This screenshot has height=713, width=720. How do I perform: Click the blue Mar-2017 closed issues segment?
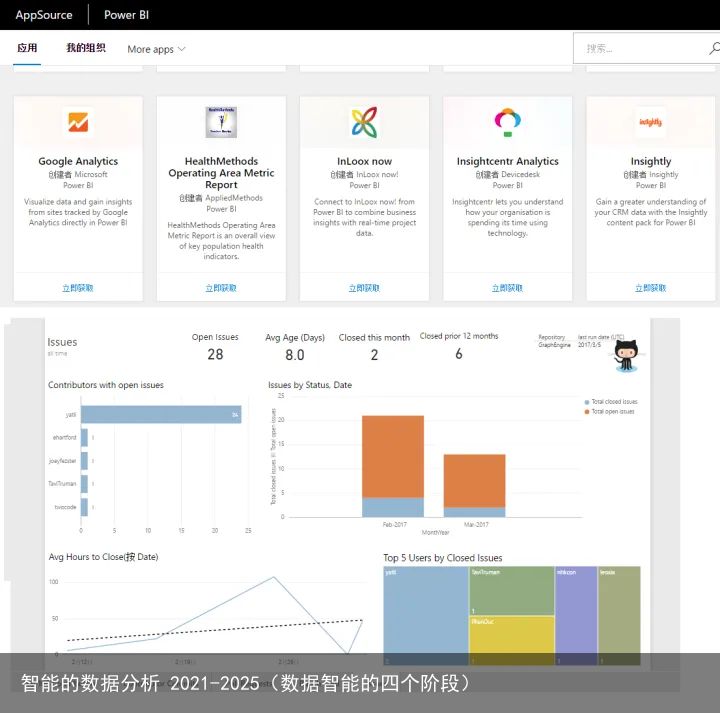474,512
